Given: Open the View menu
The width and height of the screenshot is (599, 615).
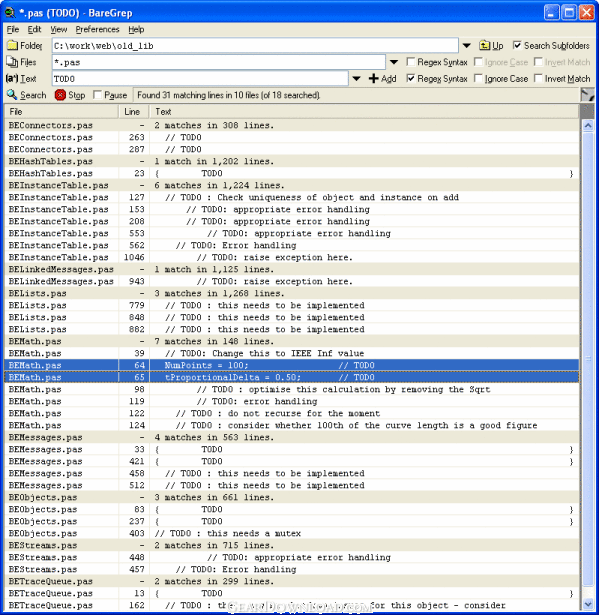Looking at the screenshot, I should [58, 29].
